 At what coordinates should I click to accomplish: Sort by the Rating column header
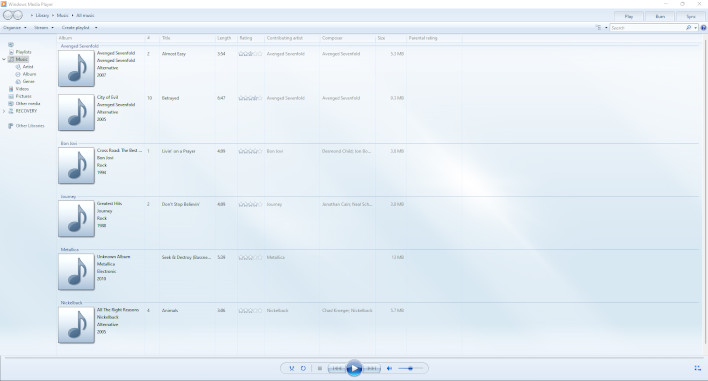(x=251, y=38)
